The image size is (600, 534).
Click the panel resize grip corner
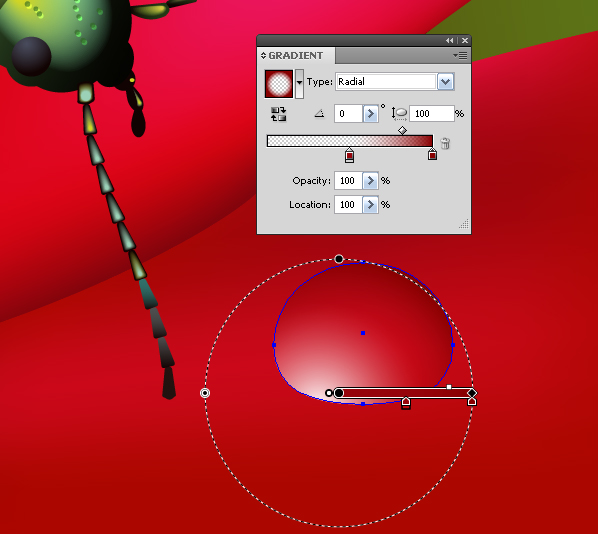[x=464, y=224]
